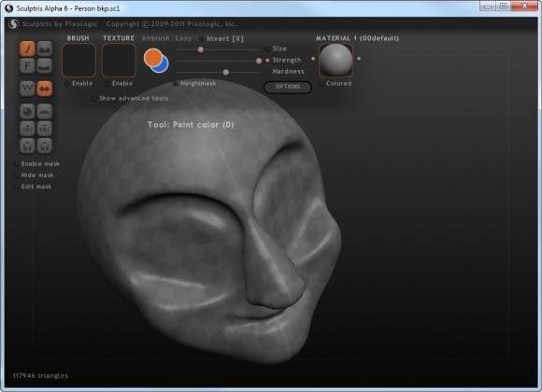Click left icon in fourth tool row
This screenshot has height=392, width=542.
click(27, 128)
